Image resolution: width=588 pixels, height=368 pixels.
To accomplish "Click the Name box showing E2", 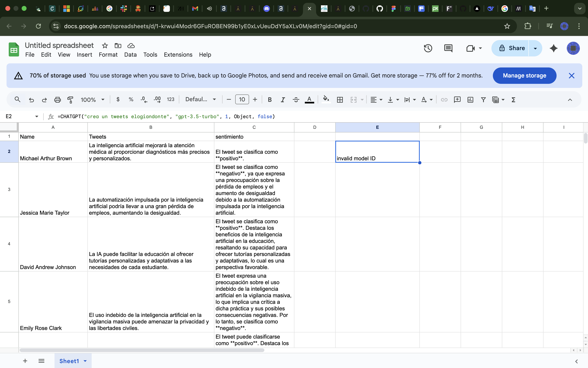I will tap(22, 116).
